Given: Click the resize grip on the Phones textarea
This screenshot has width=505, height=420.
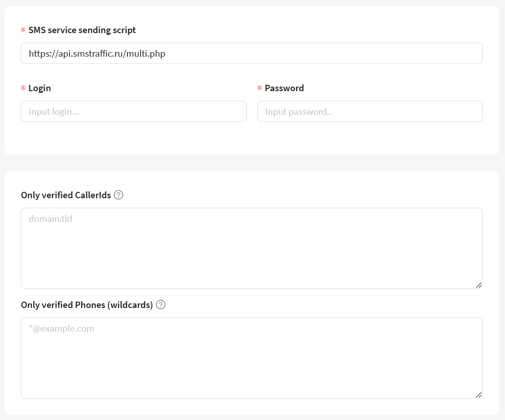Looking at the screenshot, I should 478,395.
